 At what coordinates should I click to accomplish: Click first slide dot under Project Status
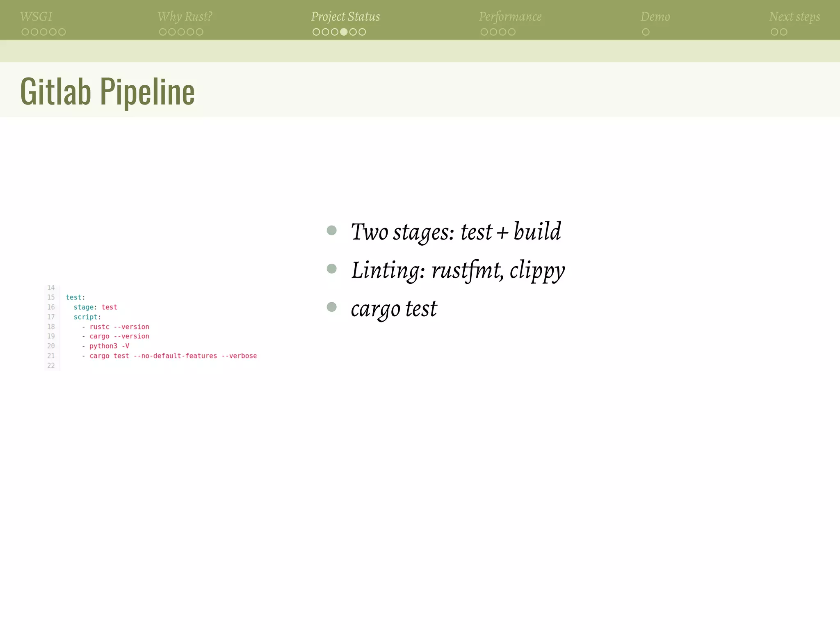point(316,32)
